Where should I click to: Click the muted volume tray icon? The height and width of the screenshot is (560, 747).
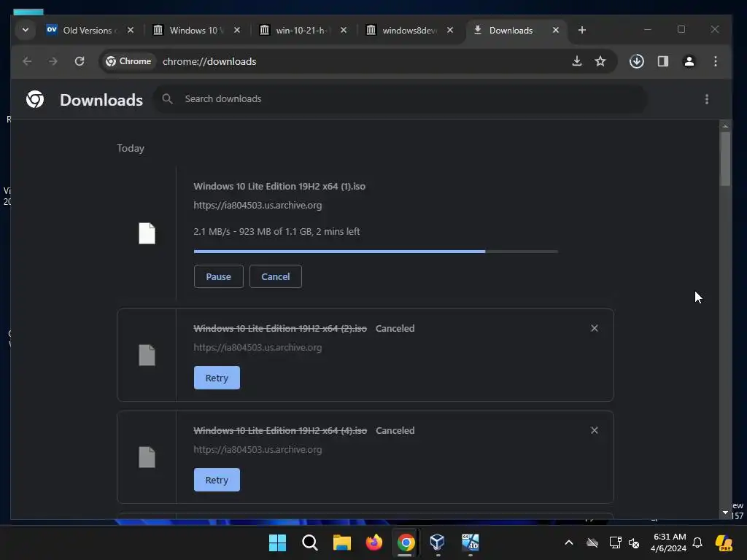click(x=634, y=542)
